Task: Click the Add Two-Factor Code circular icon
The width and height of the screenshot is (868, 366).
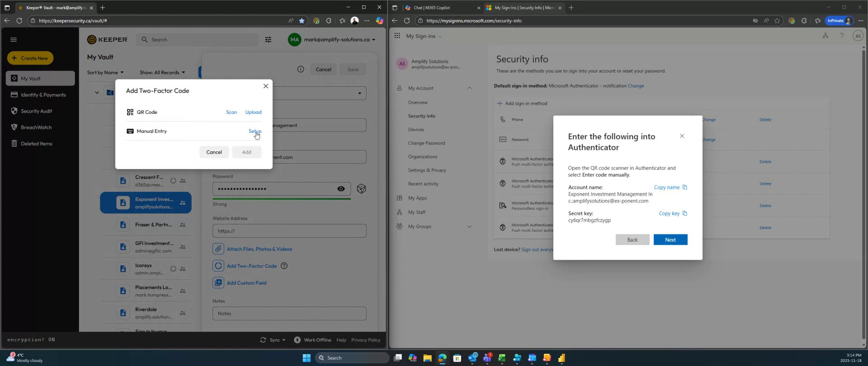Action: (218, 266)
